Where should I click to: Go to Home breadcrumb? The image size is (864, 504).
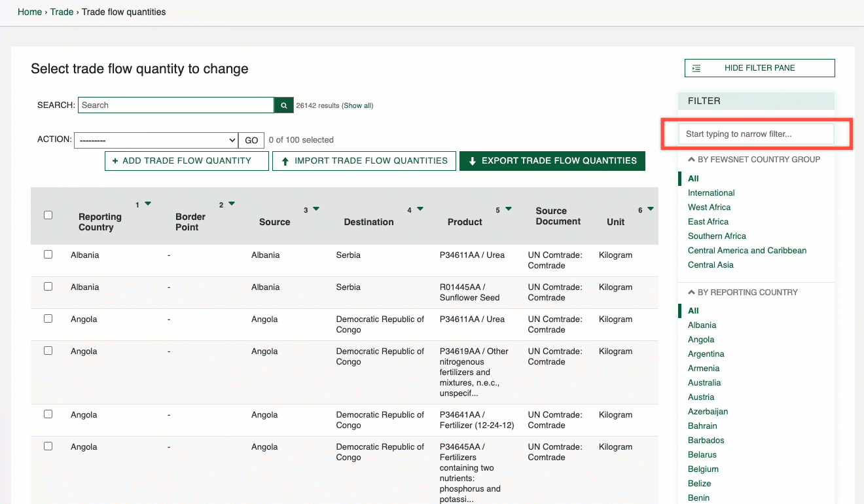coord(29,12)
